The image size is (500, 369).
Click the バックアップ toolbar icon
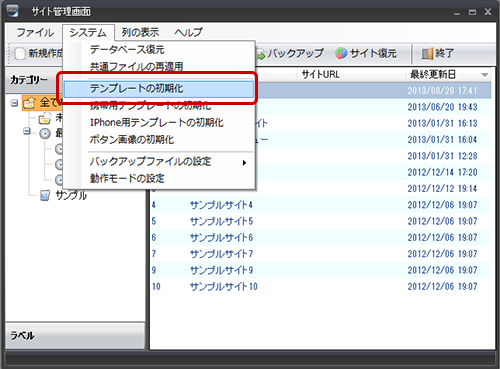point(261,54)
